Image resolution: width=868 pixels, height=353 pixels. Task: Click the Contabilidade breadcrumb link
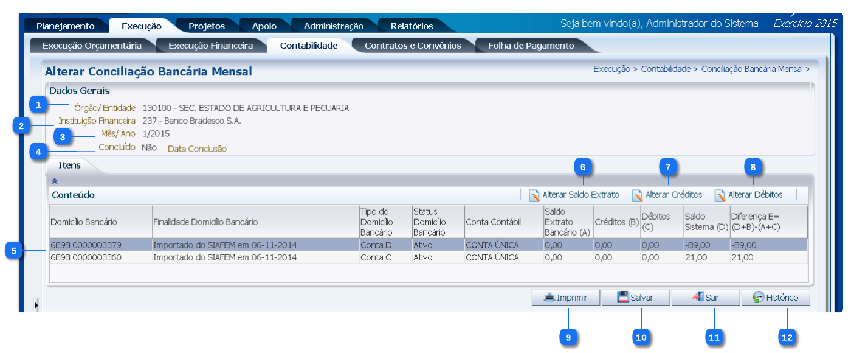point(665,69)
